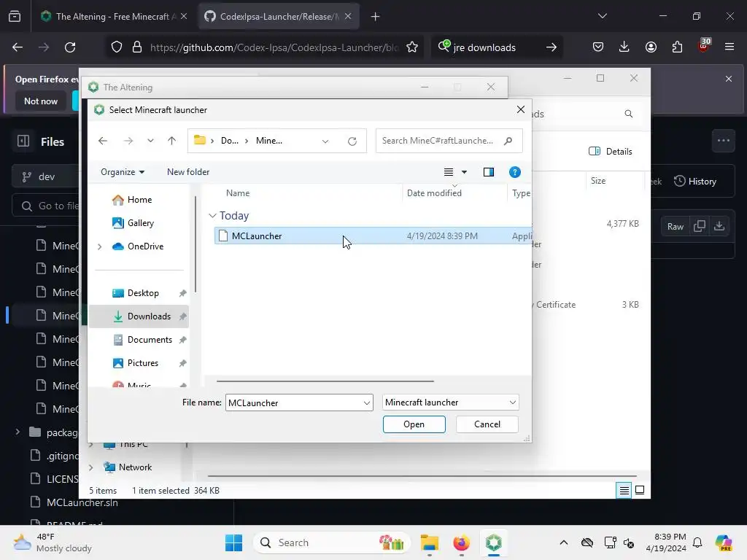Open Firefox account icon
Viewport: 747px width, 560px height.
[651, 47]
